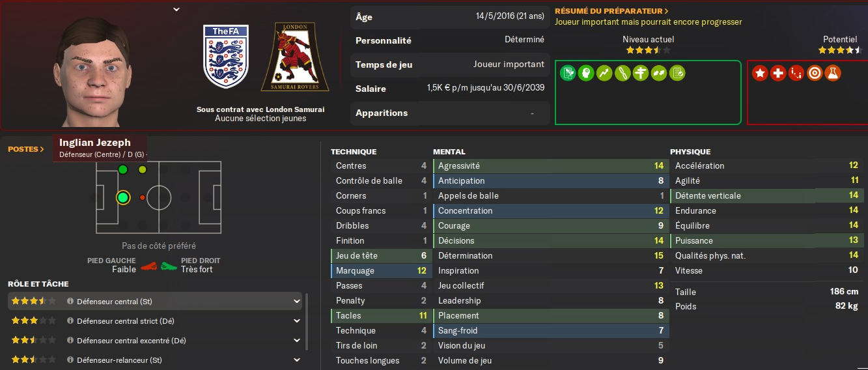Image resolution: width=868 pixels, height=370 pixels.
Task: Click the green head profile icon
Action: (586, 73)
